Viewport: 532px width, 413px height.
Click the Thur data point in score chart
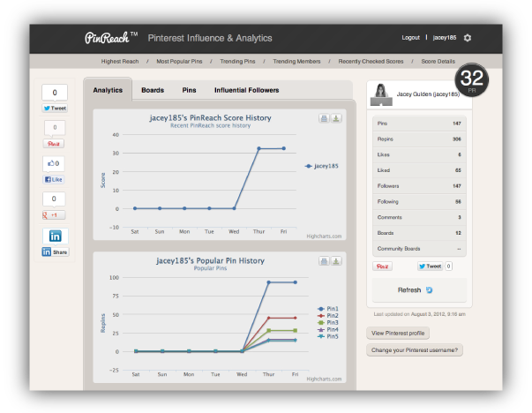coord(259,148)
